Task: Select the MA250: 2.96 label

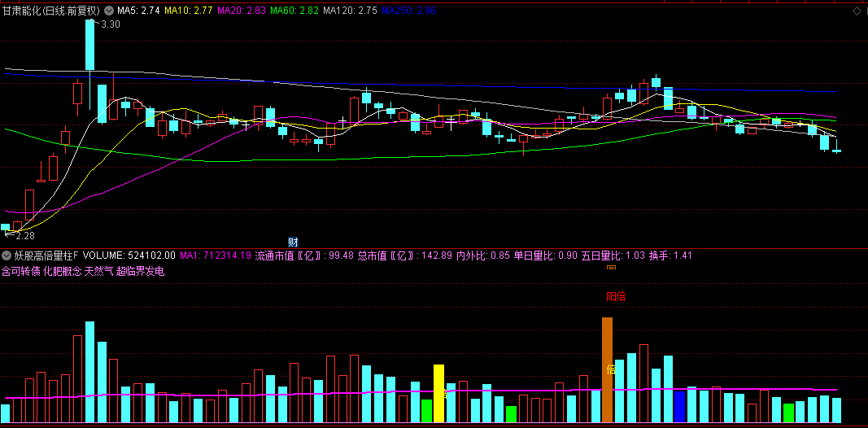Action: point(408,10)
